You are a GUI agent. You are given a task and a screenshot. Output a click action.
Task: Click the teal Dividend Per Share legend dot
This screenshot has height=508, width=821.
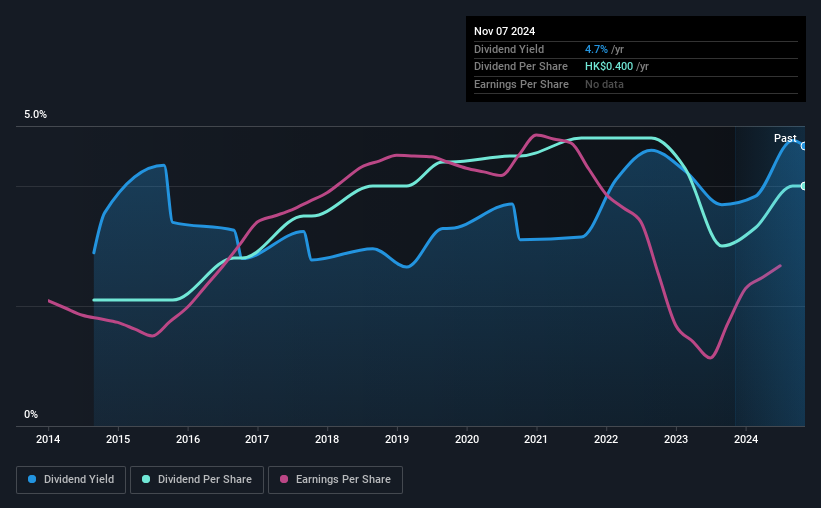coord(146,479)
